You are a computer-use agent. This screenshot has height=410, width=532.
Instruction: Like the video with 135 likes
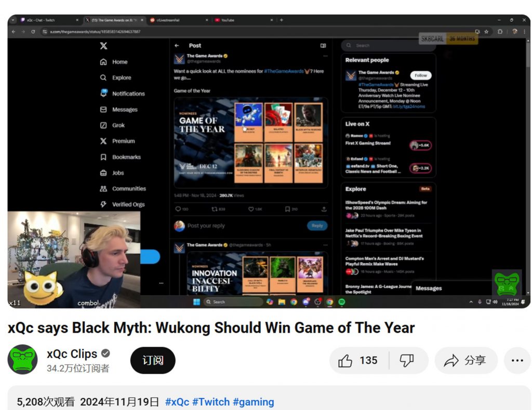tap(358, 361)
